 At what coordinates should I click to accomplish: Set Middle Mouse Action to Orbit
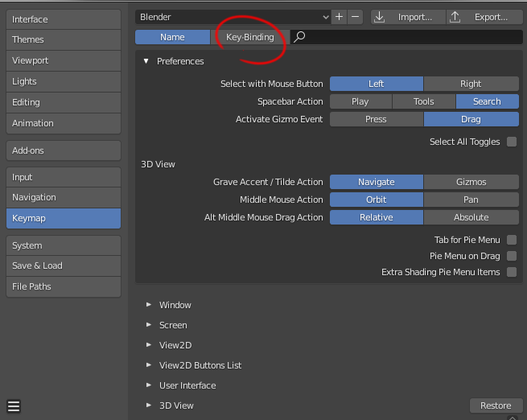[x=377, y=200]
